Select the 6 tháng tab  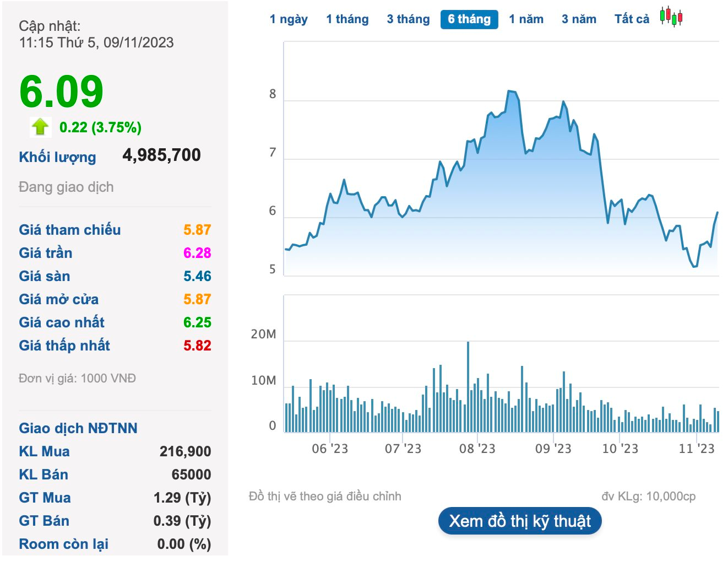click(x=469, y=19)
